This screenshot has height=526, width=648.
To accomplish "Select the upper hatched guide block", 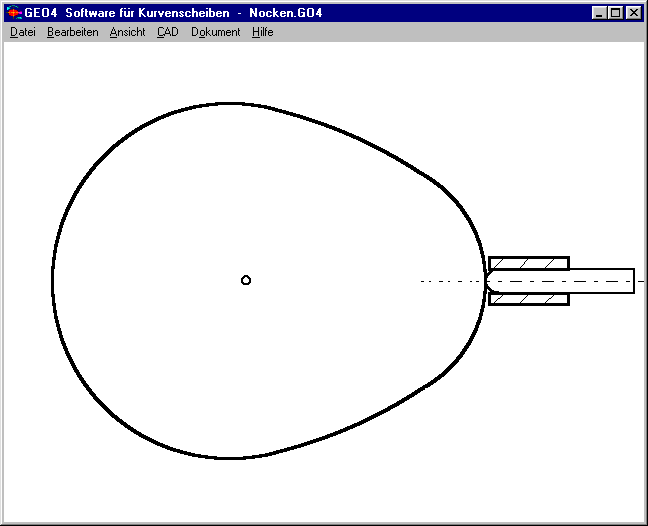I will (529, 263).
